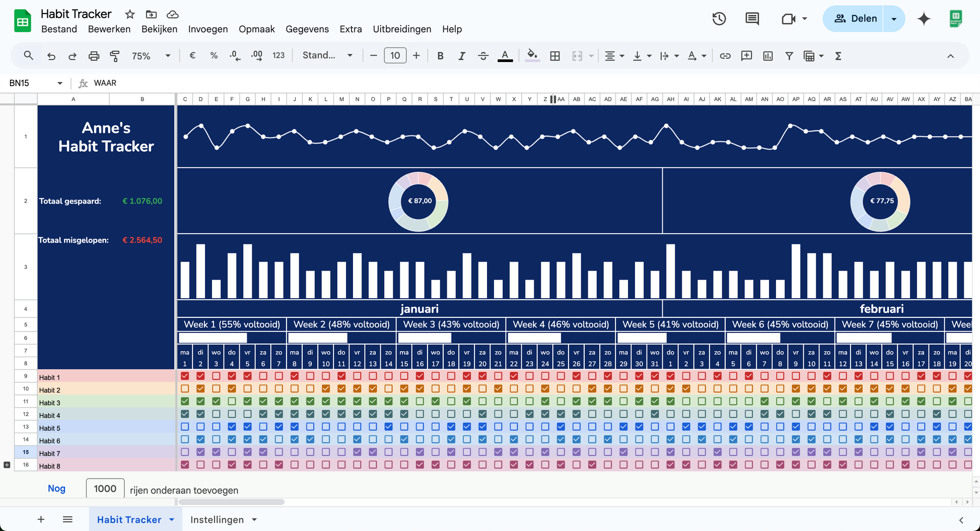Click the insert link icon
Screen dimensions: 980x531
pyautogui.click(x=725, y=56)
